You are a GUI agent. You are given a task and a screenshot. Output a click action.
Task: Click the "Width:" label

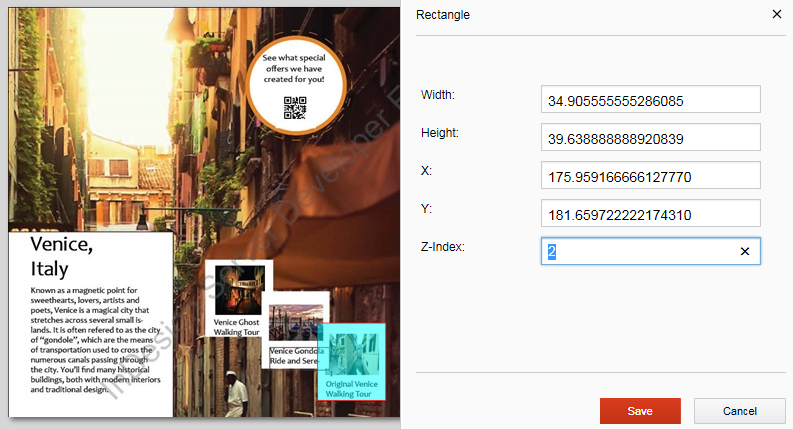437,95
